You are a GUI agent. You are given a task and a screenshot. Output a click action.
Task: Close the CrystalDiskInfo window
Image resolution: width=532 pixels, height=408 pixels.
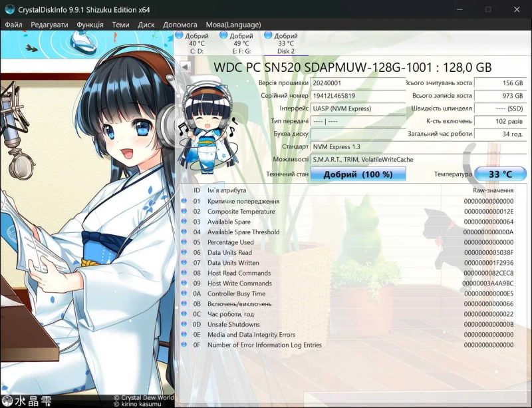click(x=517, y=9)
